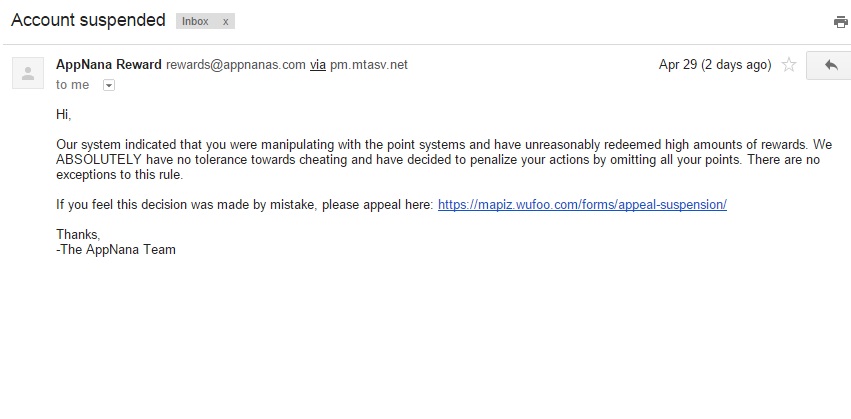The image size is (851, 419).
Task: Click the '-The AppNana Team' signature
Action: click(116, 249)
